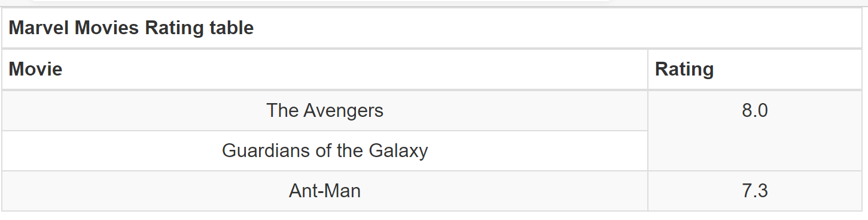Click the word Rating in caption

click(175, 28)
